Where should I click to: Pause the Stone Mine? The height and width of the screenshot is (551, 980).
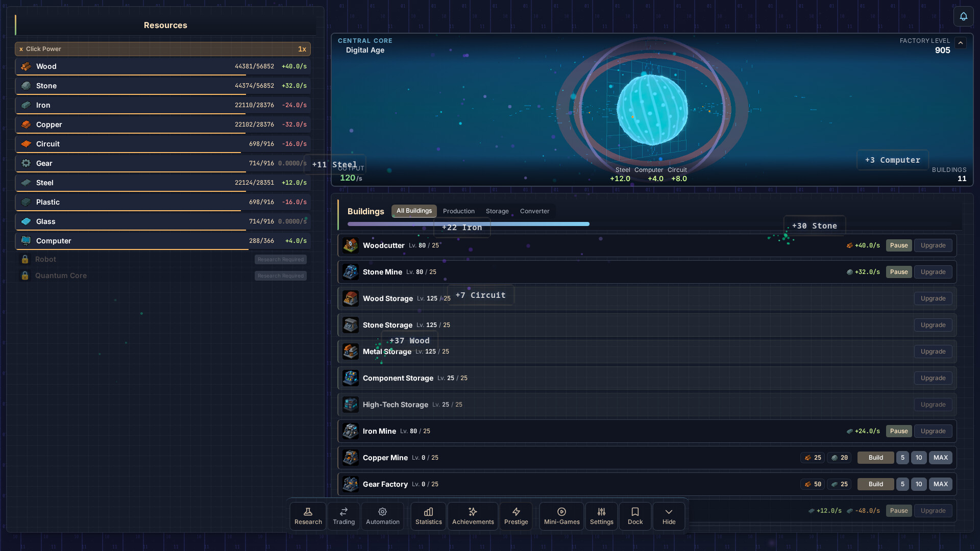[x=899, y=272]
